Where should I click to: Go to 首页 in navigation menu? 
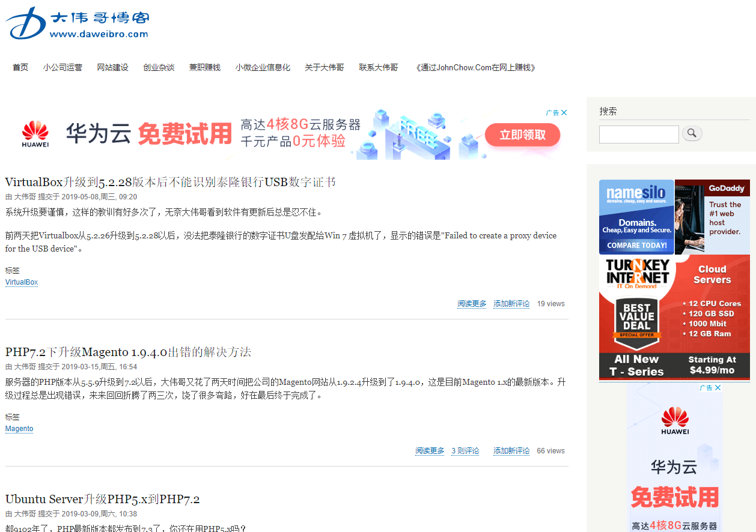click(x=20, y=67)
